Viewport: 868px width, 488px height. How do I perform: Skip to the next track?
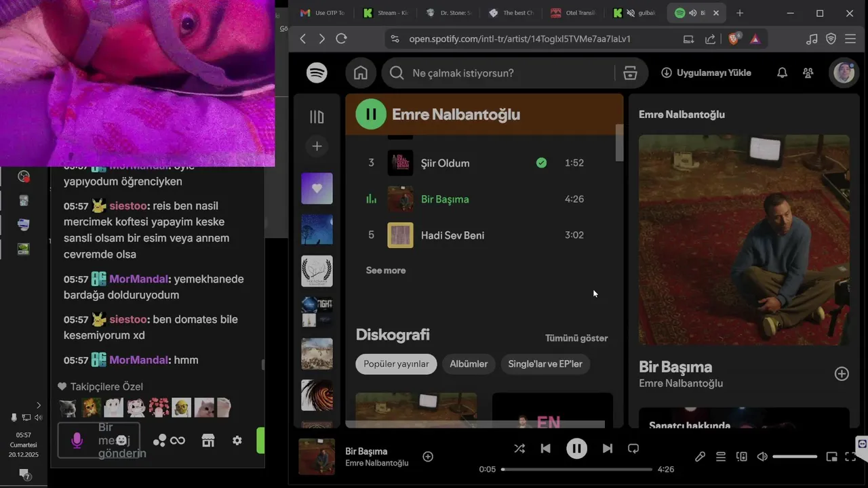point(608,448)
